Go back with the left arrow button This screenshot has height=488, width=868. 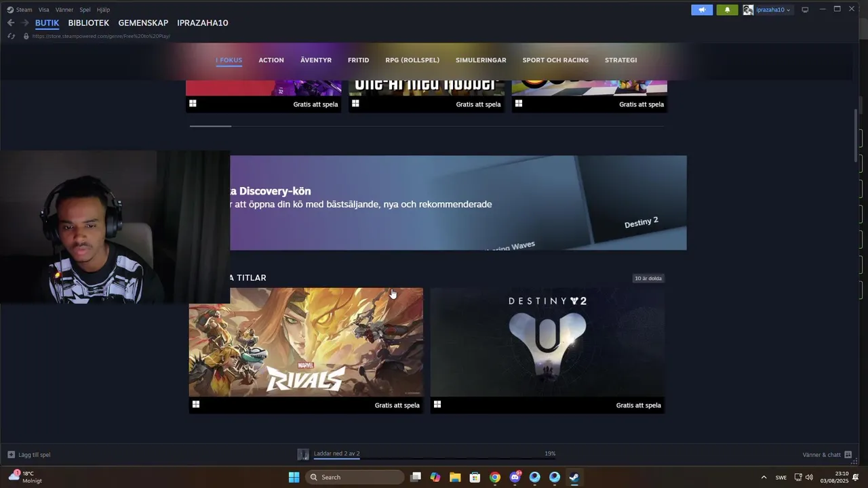(x=11, y=23)
